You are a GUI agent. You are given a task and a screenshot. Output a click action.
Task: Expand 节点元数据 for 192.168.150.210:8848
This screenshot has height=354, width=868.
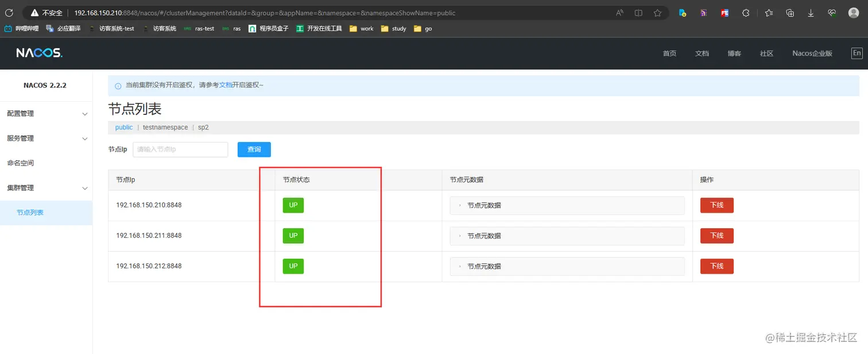point(567,205)
